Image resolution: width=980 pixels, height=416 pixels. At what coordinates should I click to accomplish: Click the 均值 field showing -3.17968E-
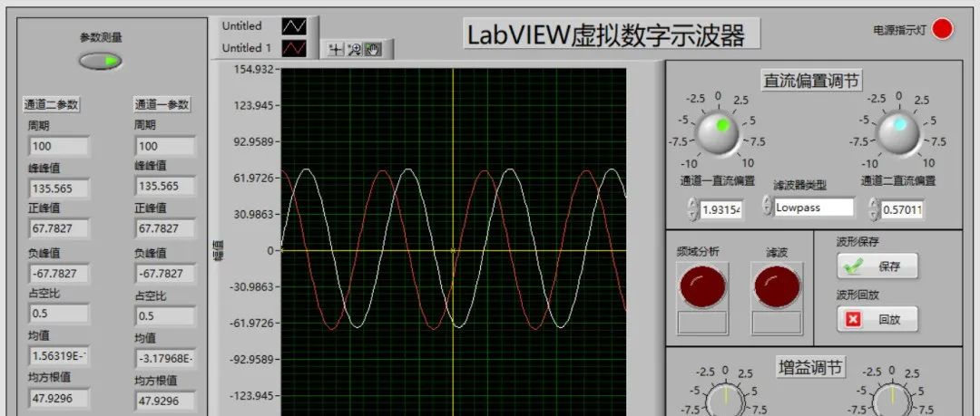[165, 358]
